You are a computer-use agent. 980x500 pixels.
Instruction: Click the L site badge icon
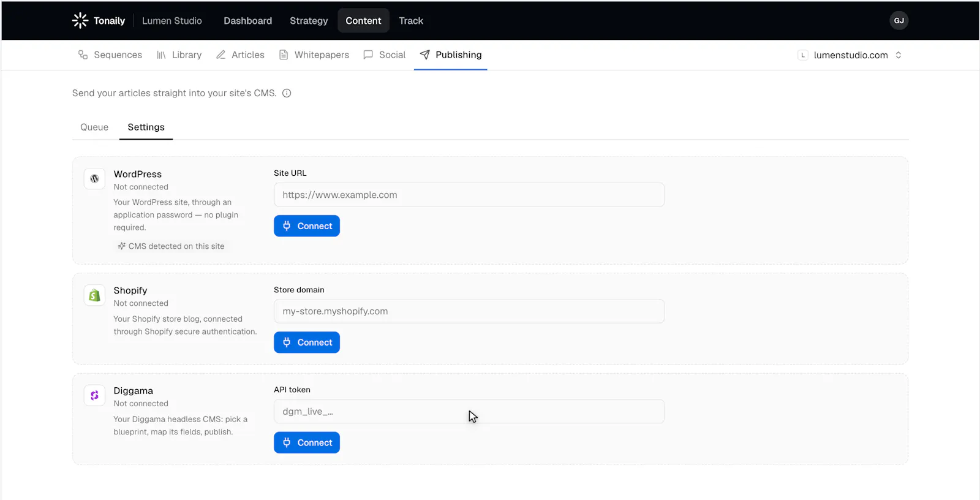[x=803, y=55]
